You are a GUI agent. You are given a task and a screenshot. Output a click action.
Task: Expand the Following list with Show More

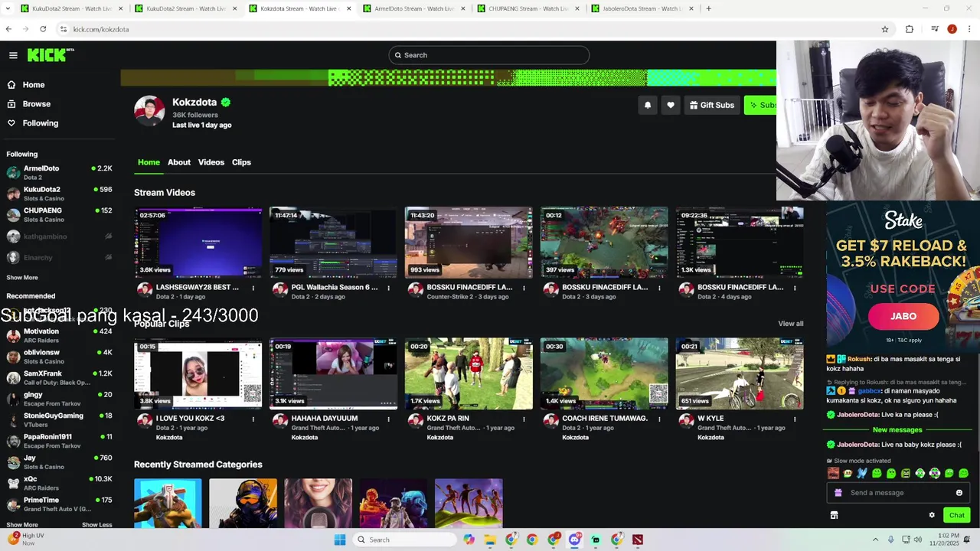tap(22, 278)
